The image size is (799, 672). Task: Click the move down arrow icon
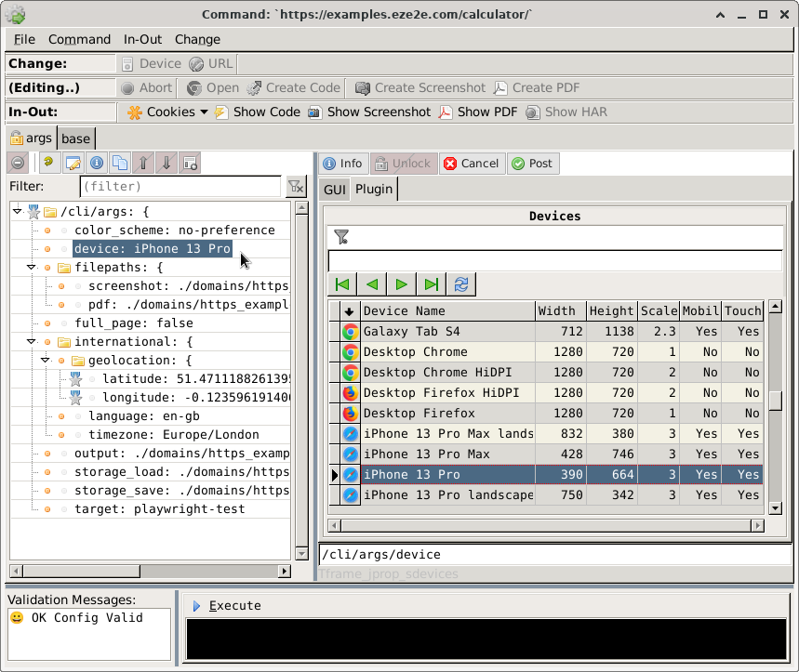coord(166,163)
